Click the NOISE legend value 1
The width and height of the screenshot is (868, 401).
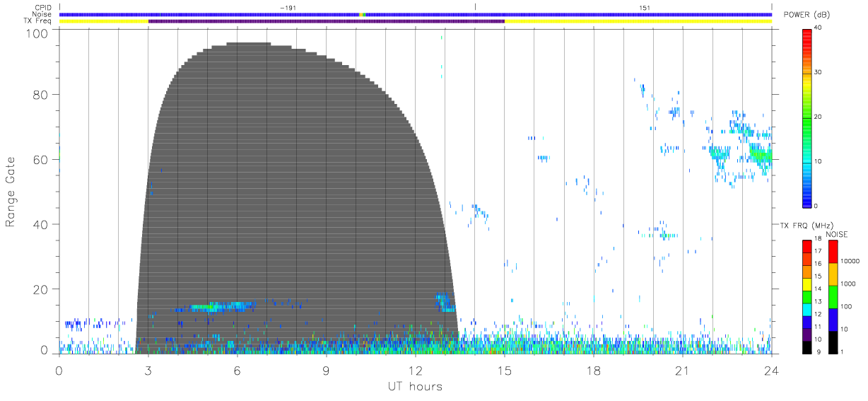pyautogui.click(x=843, y=351)
